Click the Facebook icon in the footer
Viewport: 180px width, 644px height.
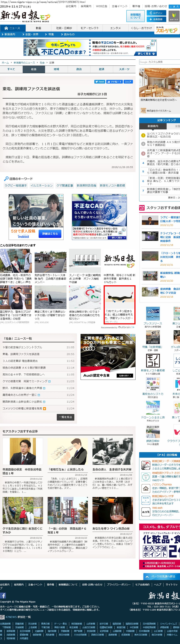(3, 596)
